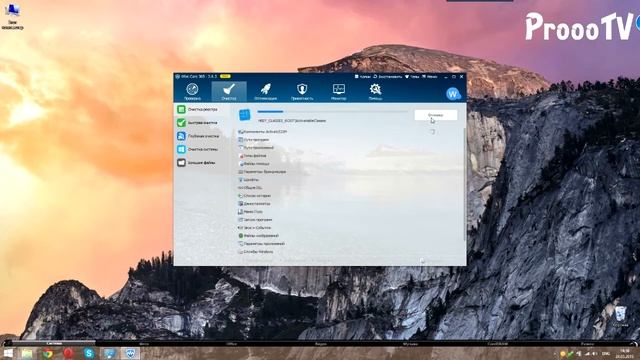Click the Wise Care 365 taskbar icon
The image size is (640, 360).
pos(130,353)
